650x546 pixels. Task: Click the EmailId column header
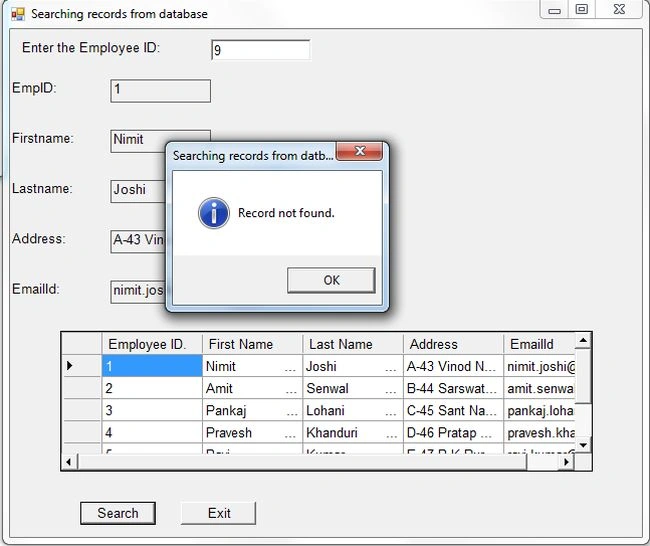pyautogui.click(x=539, y=344)
